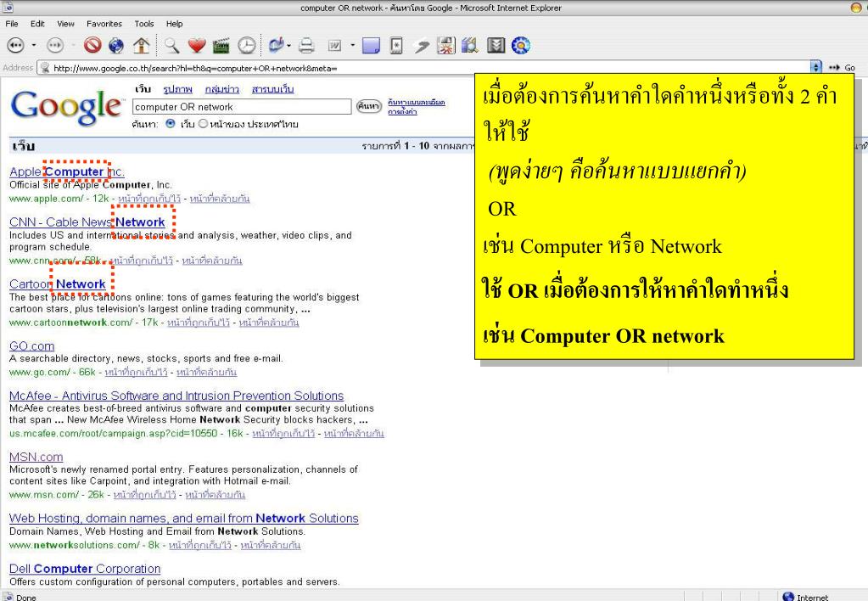The width and height of the screenshot is (868, 601).
Task: Open the View menu
Action: point(65,24)
